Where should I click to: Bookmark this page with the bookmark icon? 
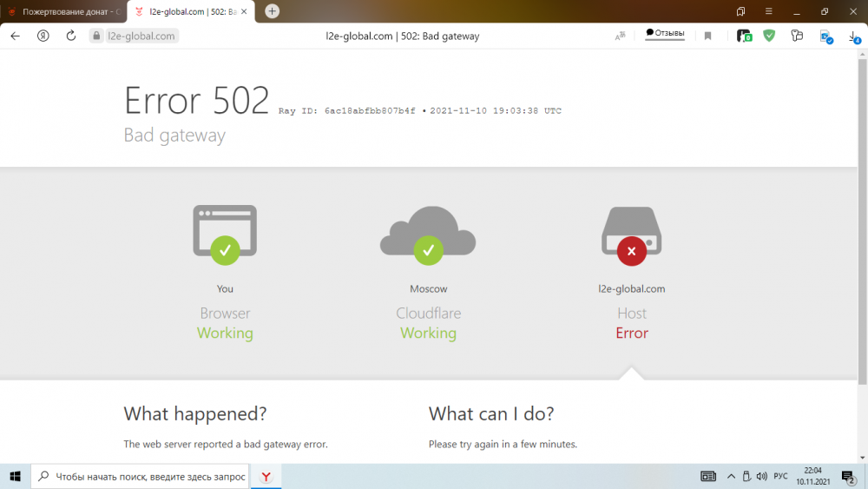point(708,36)
